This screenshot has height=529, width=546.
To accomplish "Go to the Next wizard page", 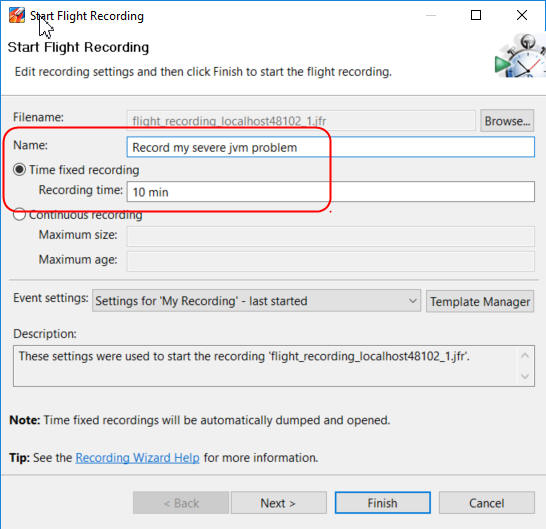I will pos(279,503).
